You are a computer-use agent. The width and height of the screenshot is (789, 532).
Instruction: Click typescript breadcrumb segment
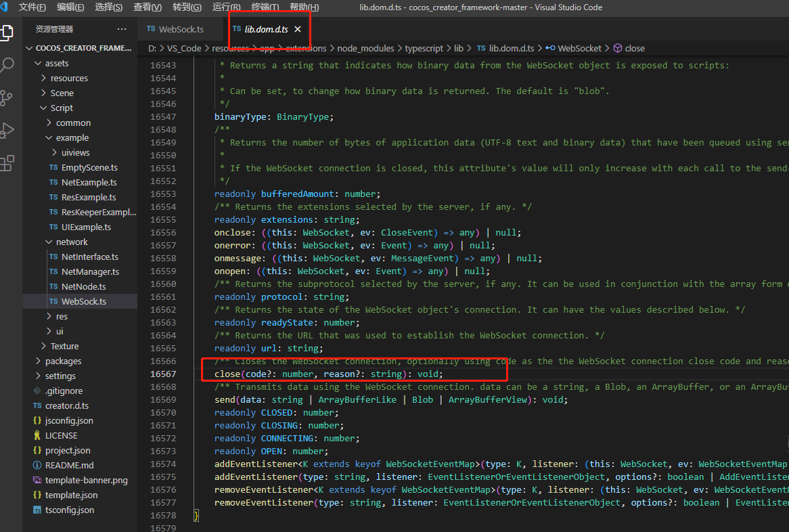click(x=424, y=48)
